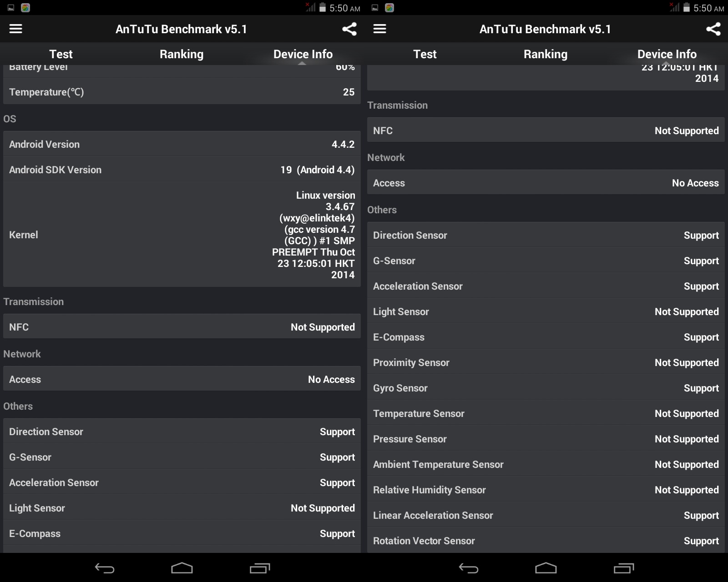Select Device Info tab in right screen
The height and width of the screenshot is (582, 728).
point(667,54)
